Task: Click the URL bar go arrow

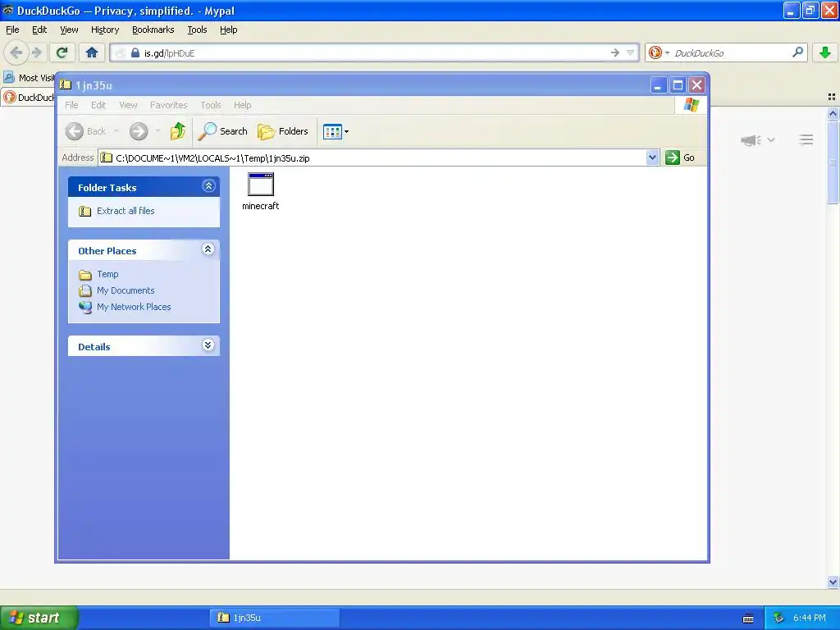Action: (615, 52)
